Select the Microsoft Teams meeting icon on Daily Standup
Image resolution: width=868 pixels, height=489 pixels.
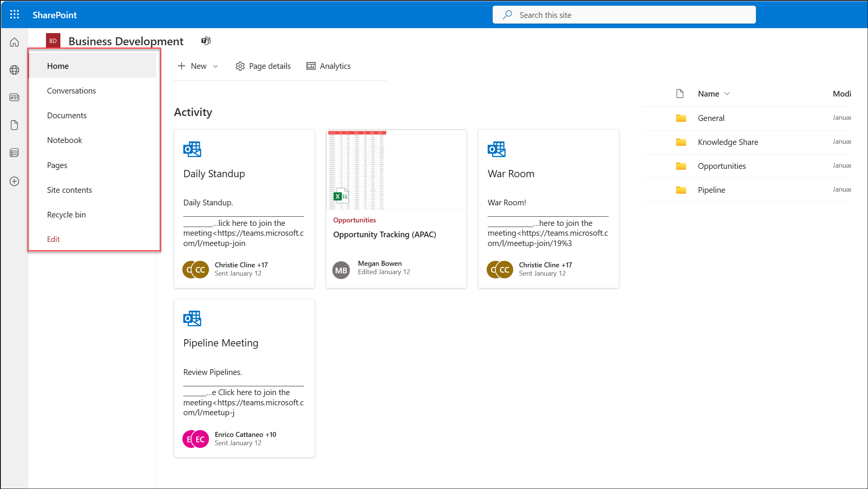(x=192, y=149)
